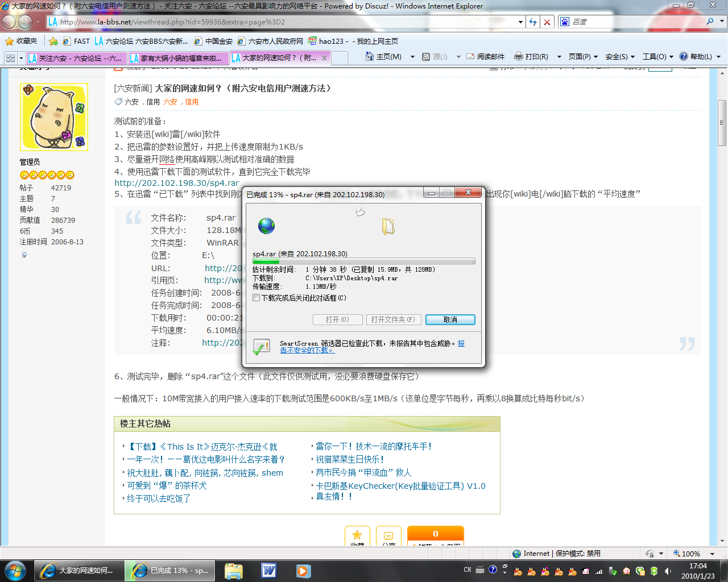Cancel the download with 取消 button
Viewport: 728px width, 582px height.
pos(450,319)
